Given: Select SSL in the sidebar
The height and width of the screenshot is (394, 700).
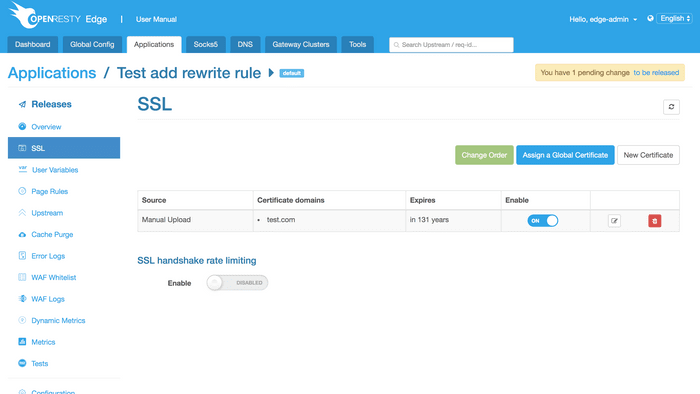Looking at the screenshot, I should click(64, 148).
